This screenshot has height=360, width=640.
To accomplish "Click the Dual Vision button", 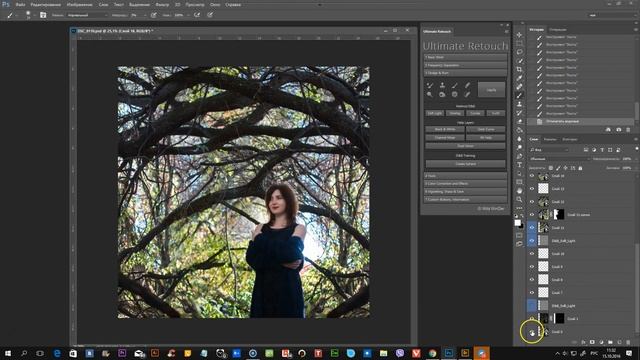I will pos(465,146).
